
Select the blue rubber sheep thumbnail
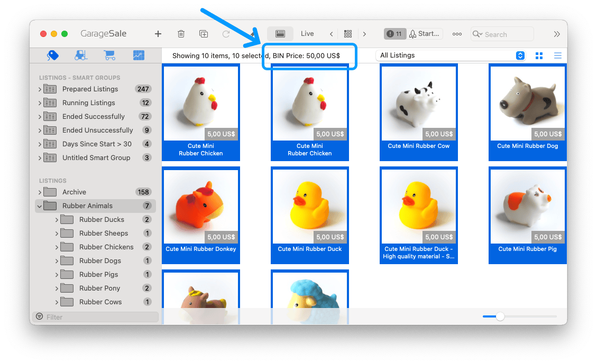pos(309,297)
